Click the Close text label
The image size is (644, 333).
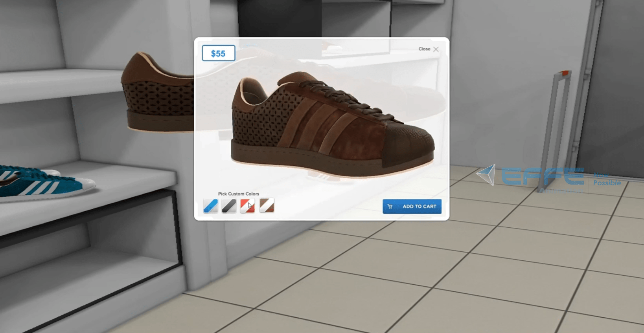pyautogui.click(x=424, y=49)
